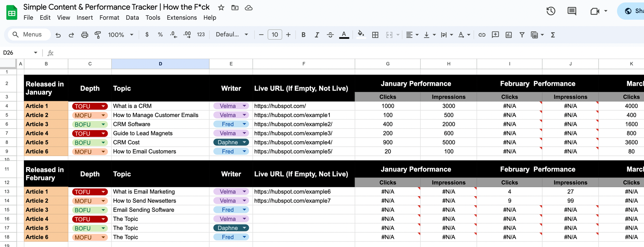Image resolution: width=644 pixels, height=247 pixels.
Task: Expand the zoom level dropdown
Action: click(121, 35)
